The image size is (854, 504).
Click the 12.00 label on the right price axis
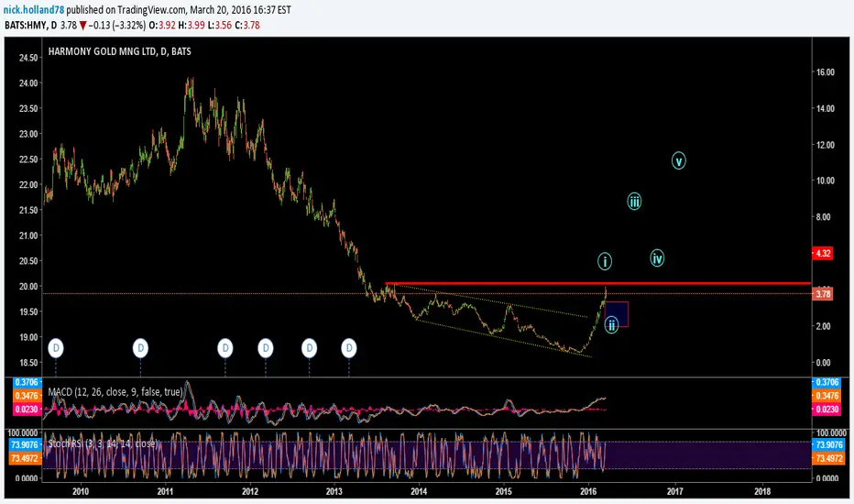825,145
